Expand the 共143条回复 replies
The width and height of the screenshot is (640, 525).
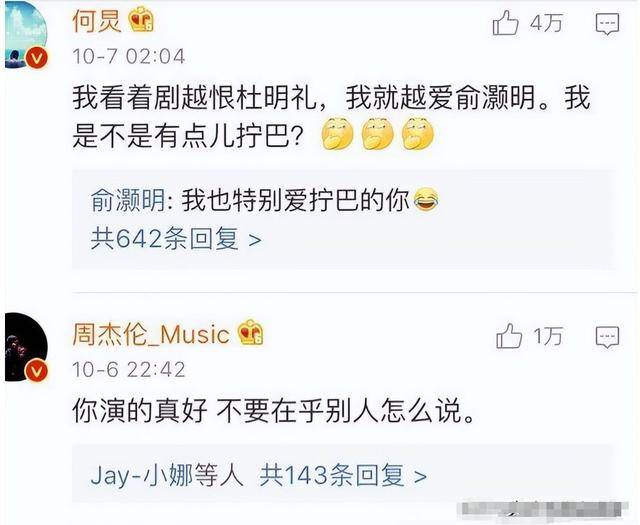tap(343, 475)
